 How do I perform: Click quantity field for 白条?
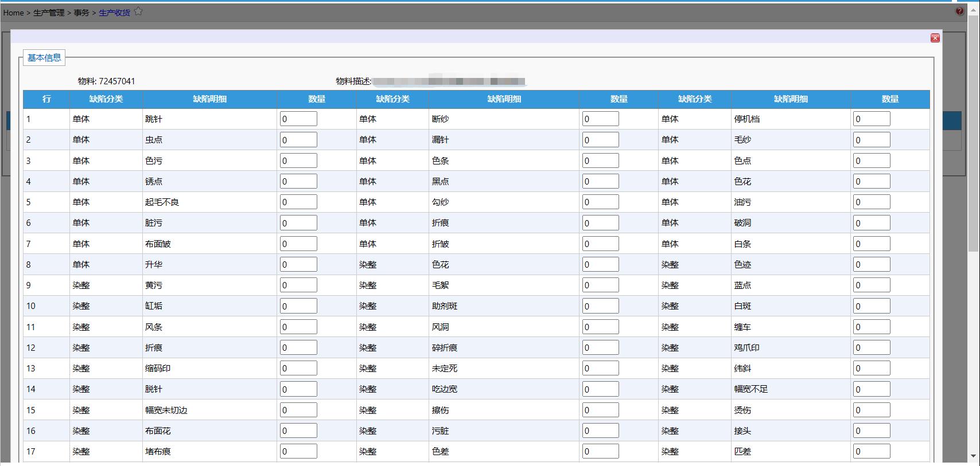[872, 244]
